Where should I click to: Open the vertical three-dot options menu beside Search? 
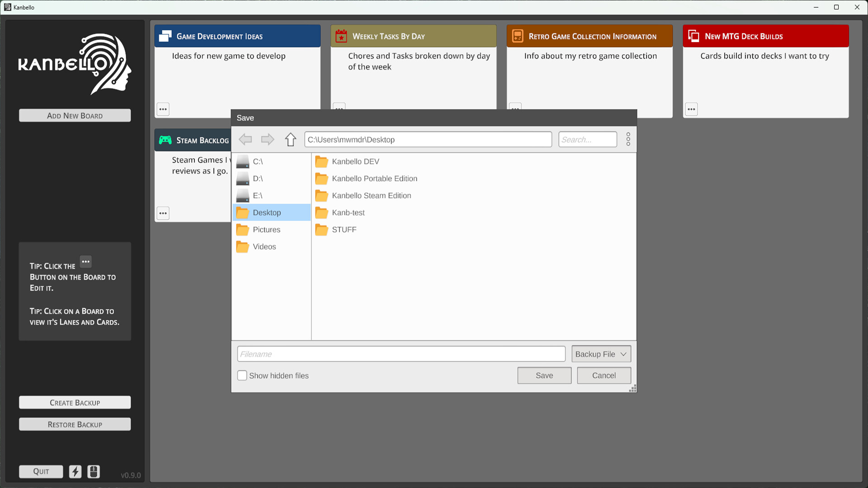(628, 139)
